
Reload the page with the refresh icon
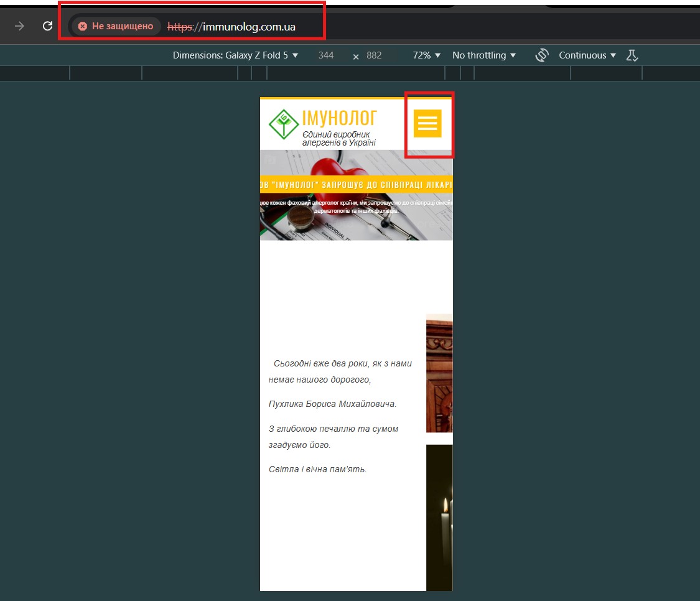(x=47, y=26)
